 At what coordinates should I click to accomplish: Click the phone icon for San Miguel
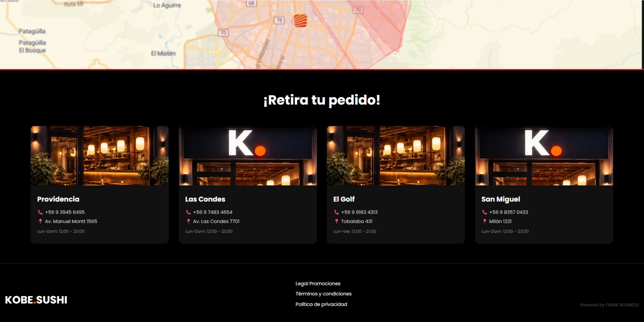484,212
